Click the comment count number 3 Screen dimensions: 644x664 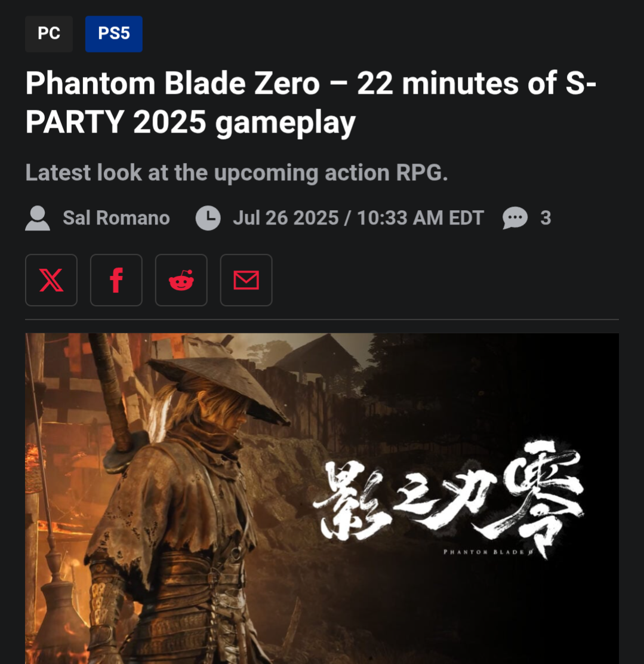pyautogui.click(x=546, y=218)
